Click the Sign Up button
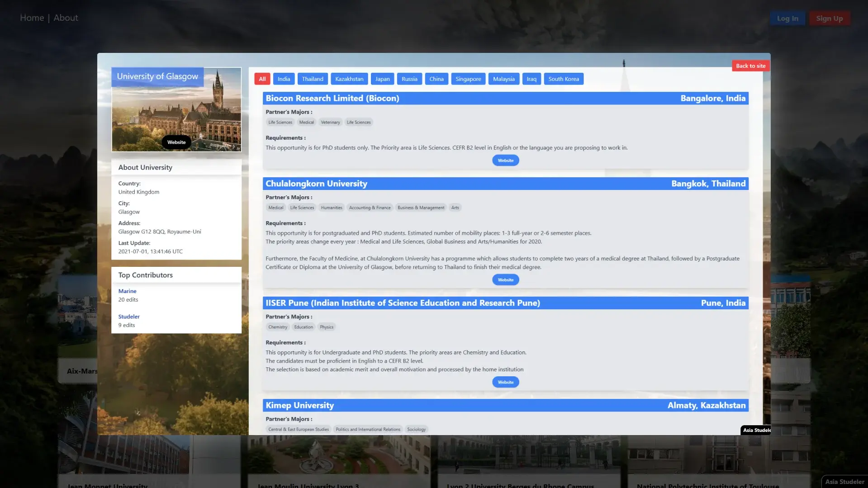Viewport: 868px width, 488px height. tap(830, 18)
